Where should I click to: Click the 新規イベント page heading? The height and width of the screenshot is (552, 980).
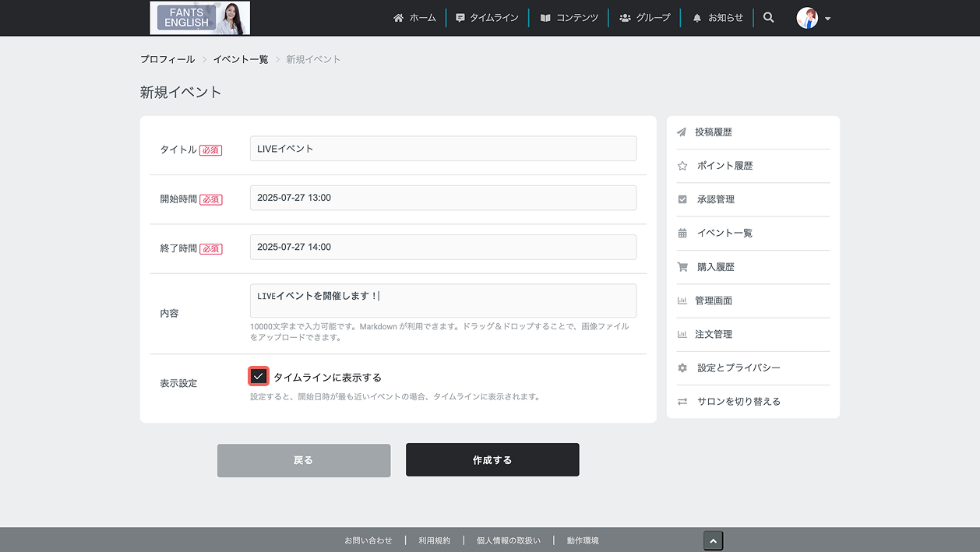click(181, 93)
